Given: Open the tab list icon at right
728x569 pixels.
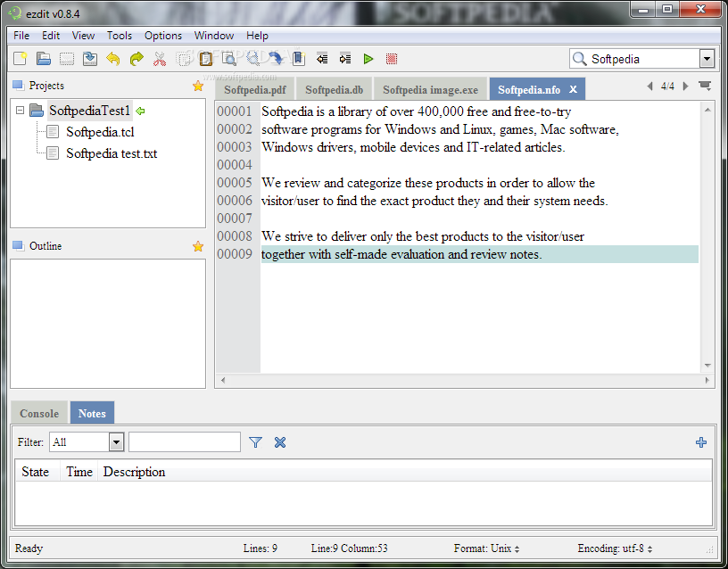Looking at the screenshot, I should [x=705, y=86].
